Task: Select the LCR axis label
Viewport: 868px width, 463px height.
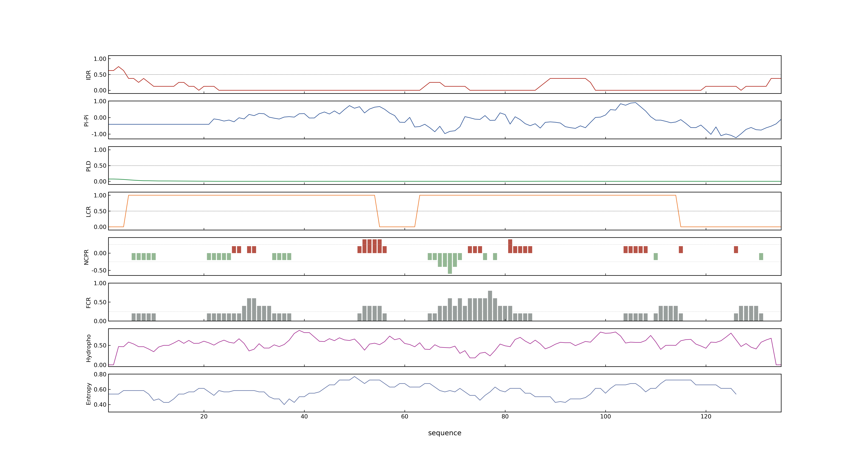Action: click(88, 212)
